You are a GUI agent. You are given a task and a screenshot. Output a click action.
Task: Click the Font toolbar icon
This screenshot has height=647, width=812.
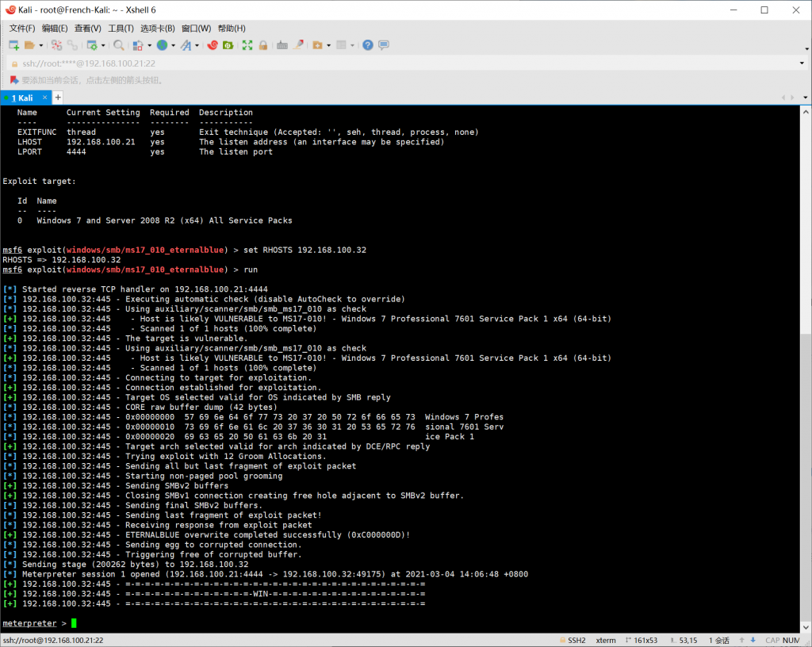(186, 45)
